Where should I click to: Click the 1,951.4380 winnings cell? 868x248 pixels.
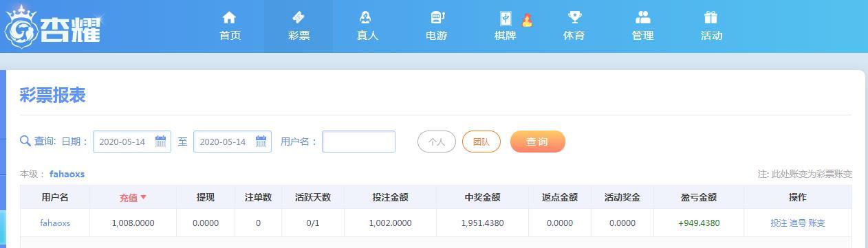[x=482, y=223]
